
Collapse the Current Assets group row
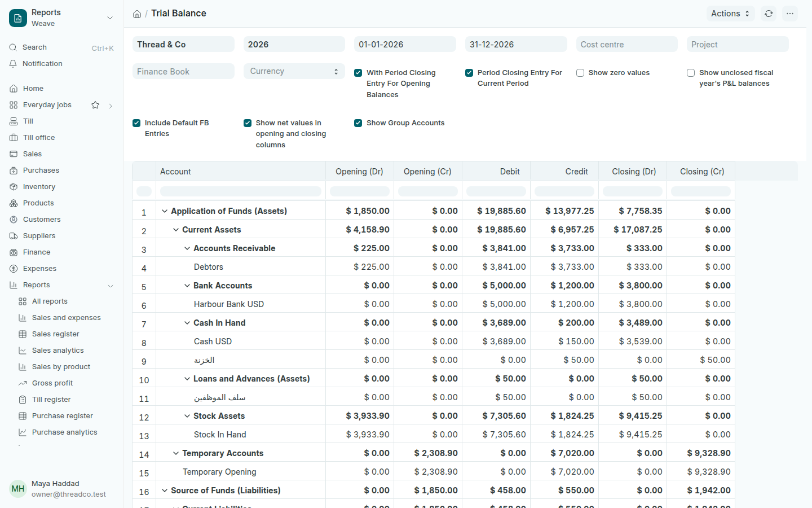point(176,230)
